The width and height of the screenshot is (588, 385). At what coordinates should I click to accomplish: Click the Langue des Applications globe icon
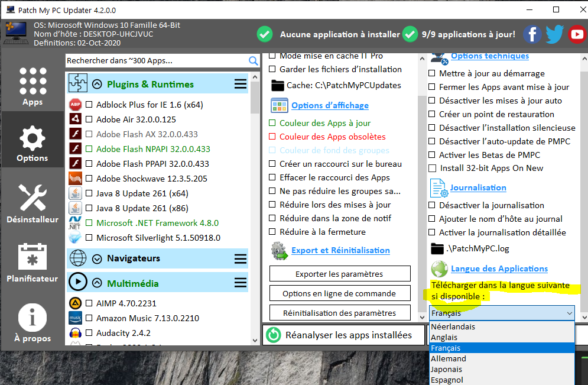[x=439, y=268]
